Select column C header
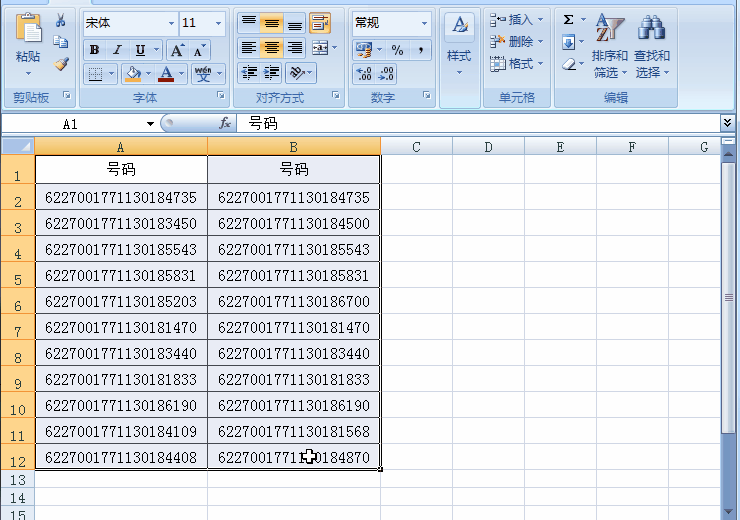 point(416,147)
